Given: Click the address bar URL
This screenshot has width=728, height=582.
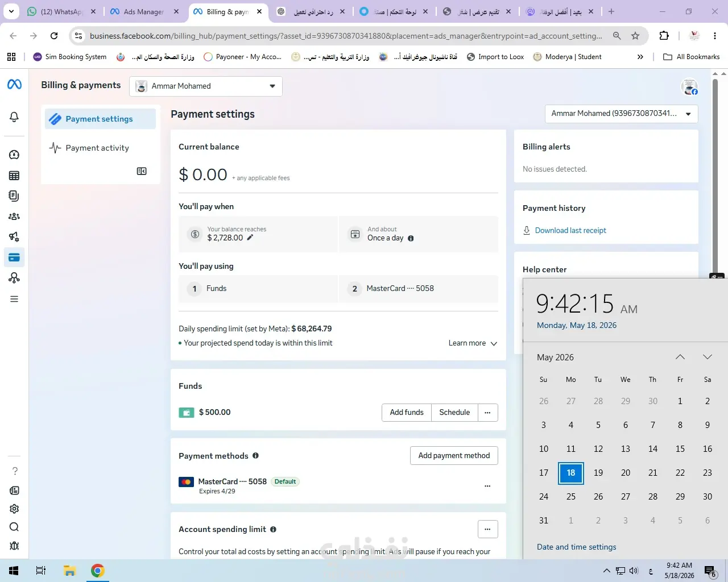Looking at the screenshot, I should point(346,36).
